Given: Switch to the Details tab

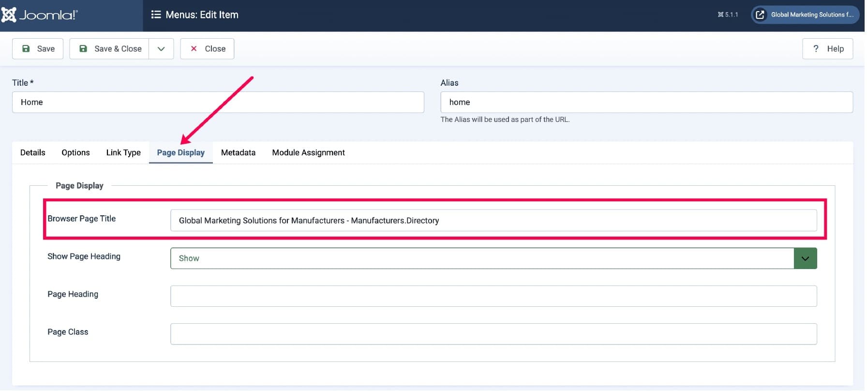Looking at the screenshot, I should pyautogui.click(x=33, y=153).
